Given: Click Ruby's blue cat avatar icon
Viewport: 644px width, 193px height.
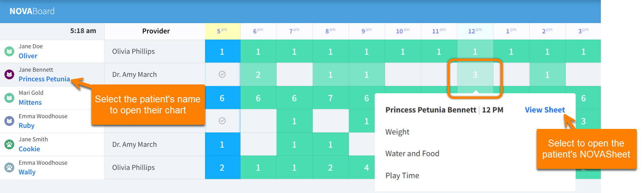Looking at the screenshot, I should (x=9, y=121).
